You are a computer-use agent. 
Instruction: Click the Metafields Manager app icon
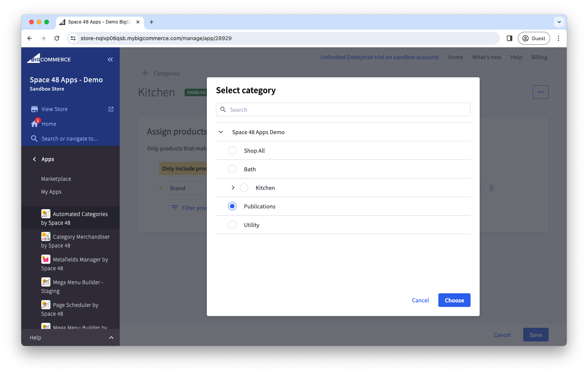click(46, 259)
